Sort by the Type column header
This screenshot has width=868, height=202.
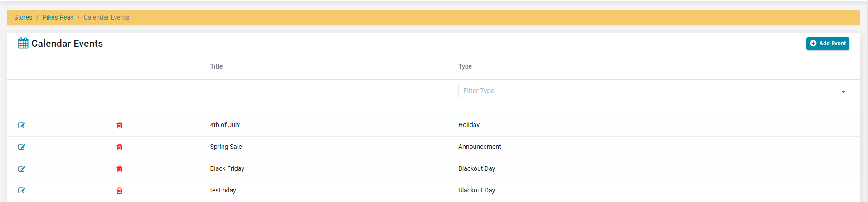(465, 66)
